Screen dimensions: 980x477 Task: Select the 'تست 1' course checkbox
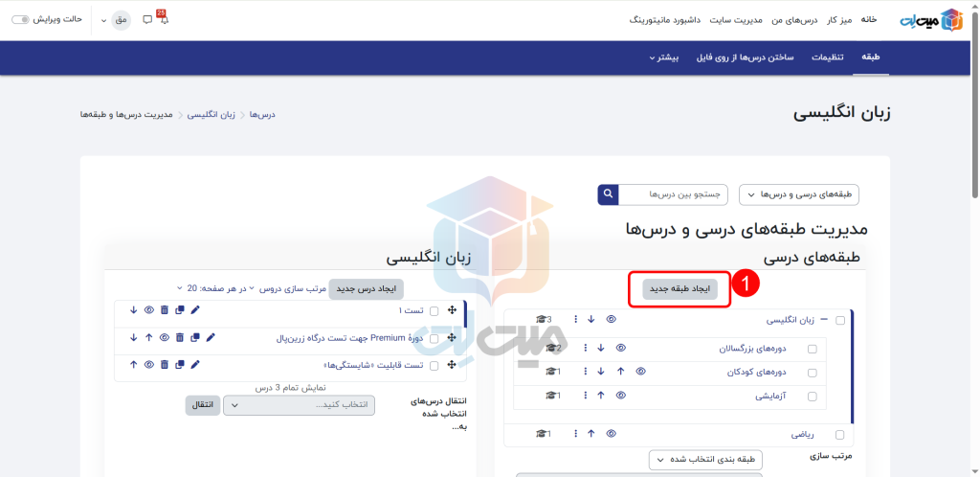434,310
